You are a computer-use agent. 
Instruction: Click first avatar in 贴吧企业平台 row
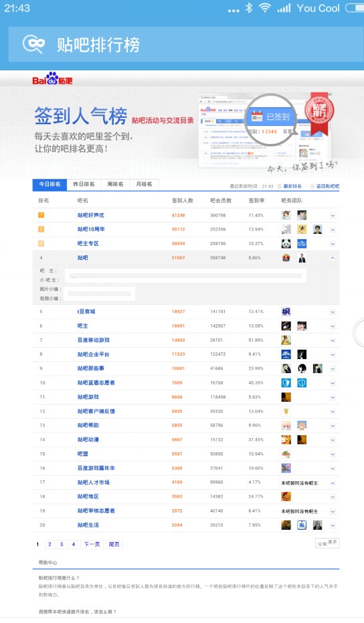tap(286, 354)
